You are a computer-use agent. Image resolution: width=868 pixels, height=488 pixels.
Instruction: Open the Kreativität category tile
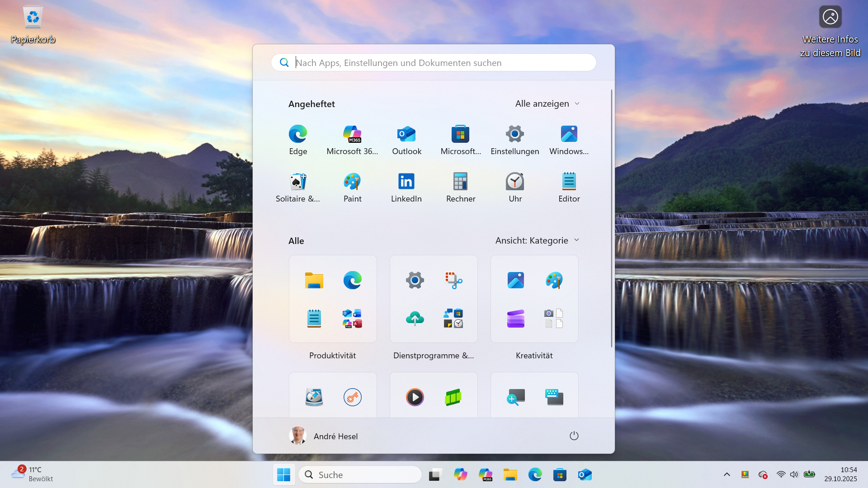534,299
